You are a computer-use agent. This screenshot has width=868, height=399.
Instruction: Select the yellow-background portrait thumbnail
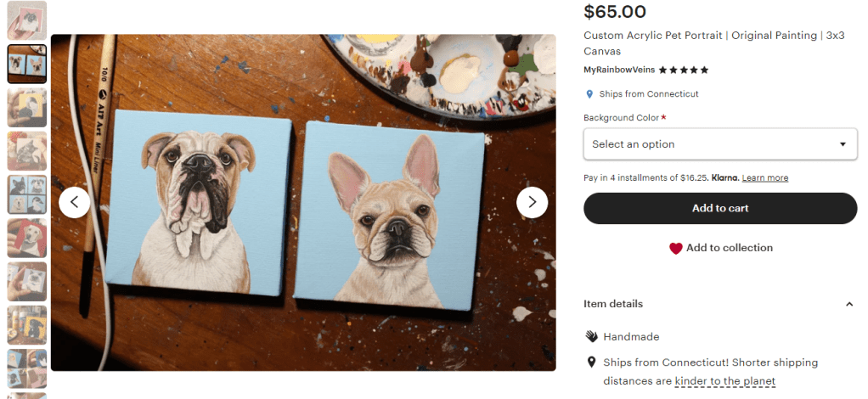27,107
